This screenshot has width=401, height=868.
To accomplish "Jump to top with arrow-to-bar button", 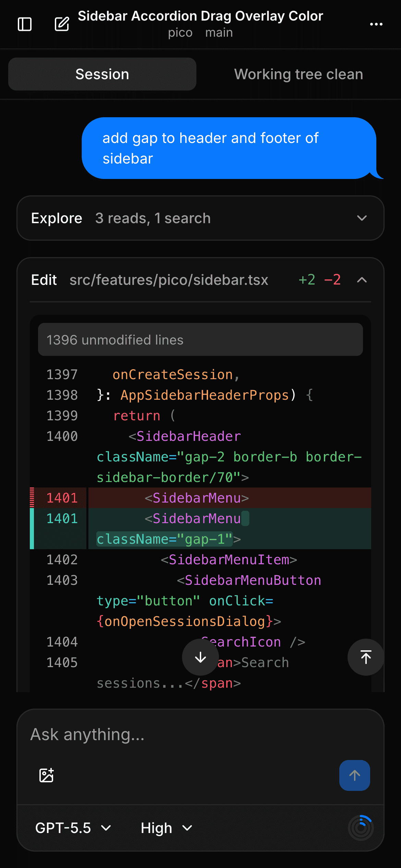I will (x=366, y=657).
